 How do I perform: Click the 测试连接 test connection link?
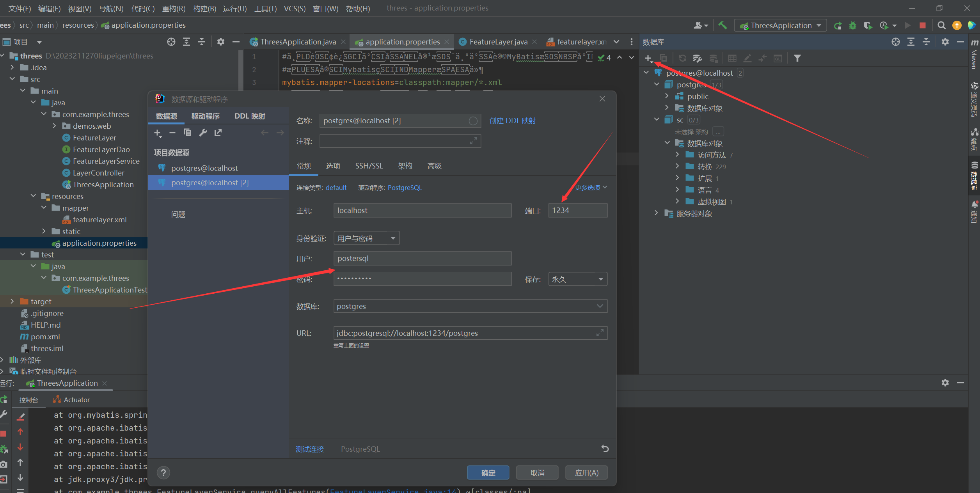(309, 449)
